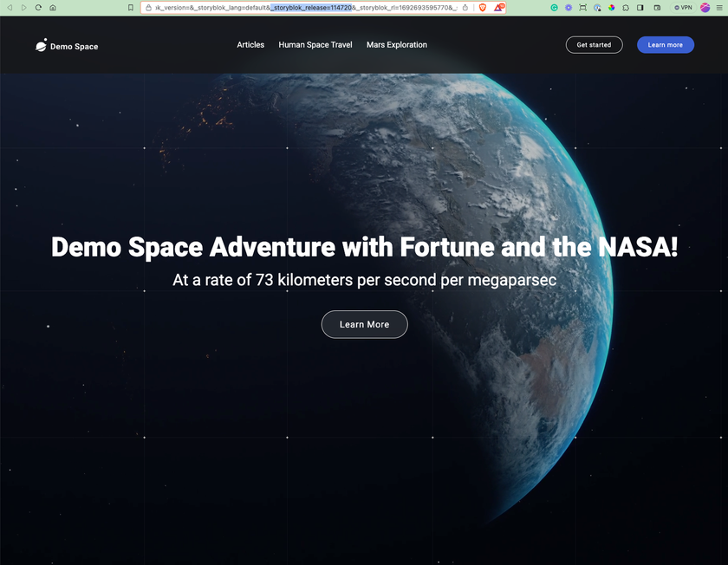Image resolution: width=728 pixels, height=565 pixels.
Task: Launch the screenshot capture extension
Action: coord(582,8)
